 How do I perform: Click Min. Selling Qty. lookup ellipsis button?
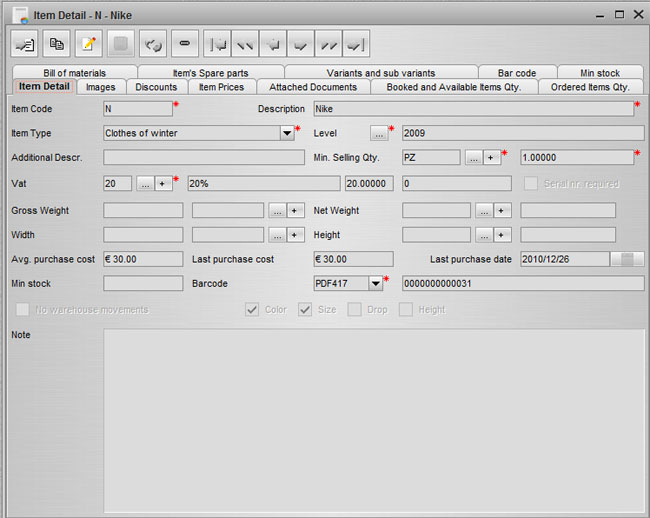[474, 158]
